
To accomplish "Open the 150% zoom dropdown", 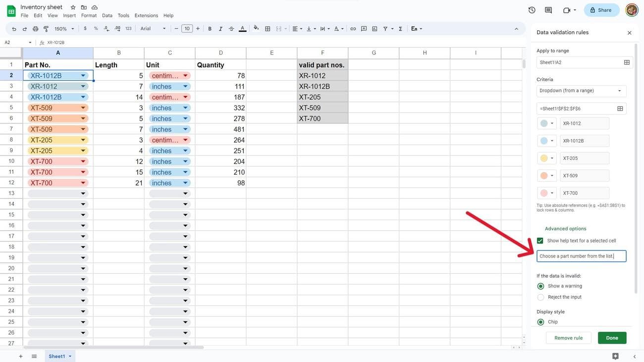I will point(64,29).
